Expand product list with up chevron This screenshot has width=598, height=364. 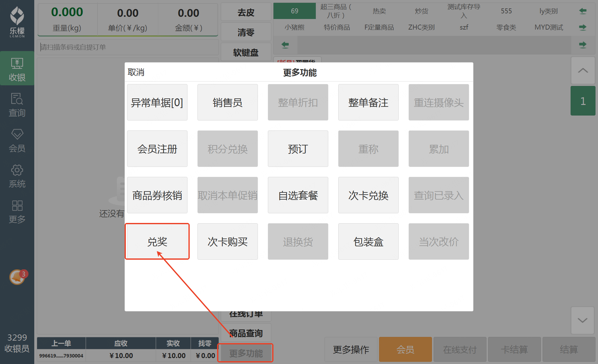click(583, 71)
